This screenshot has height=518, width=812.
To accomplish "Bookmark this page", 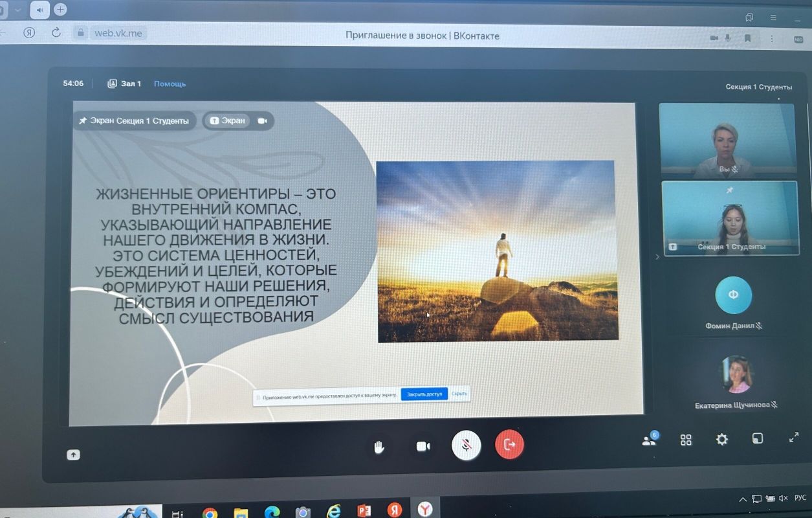I will click(748, 38).
